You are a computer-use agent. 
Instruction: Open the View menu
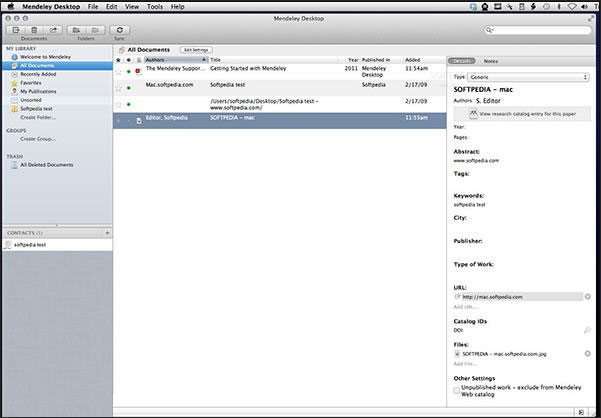pyautogui.click(x=132, y=7)
